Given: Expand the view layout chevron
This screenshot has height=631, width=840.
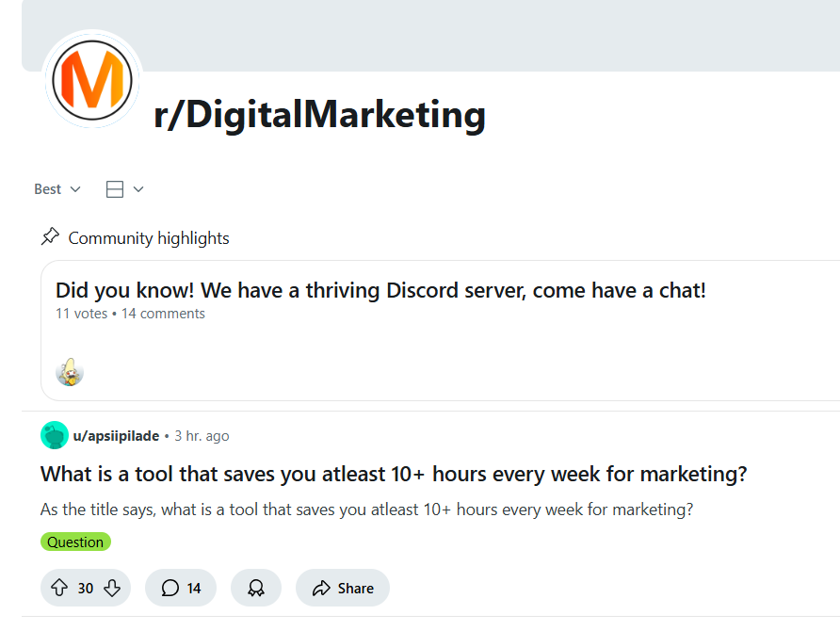Looking at the screenshot, I should click(138, 189).
